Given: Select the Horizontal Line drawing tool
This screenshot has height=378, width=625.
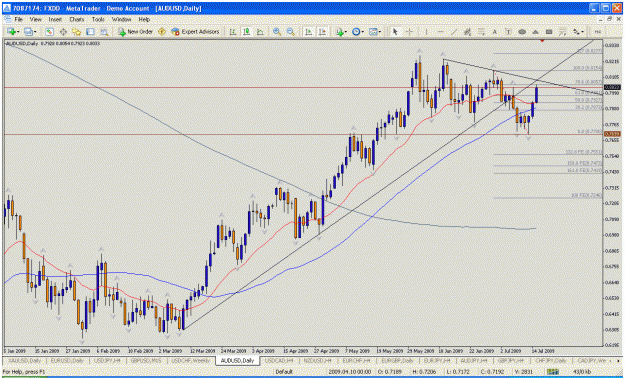Looking at the screenshot, I should click(x=440, y=32).
